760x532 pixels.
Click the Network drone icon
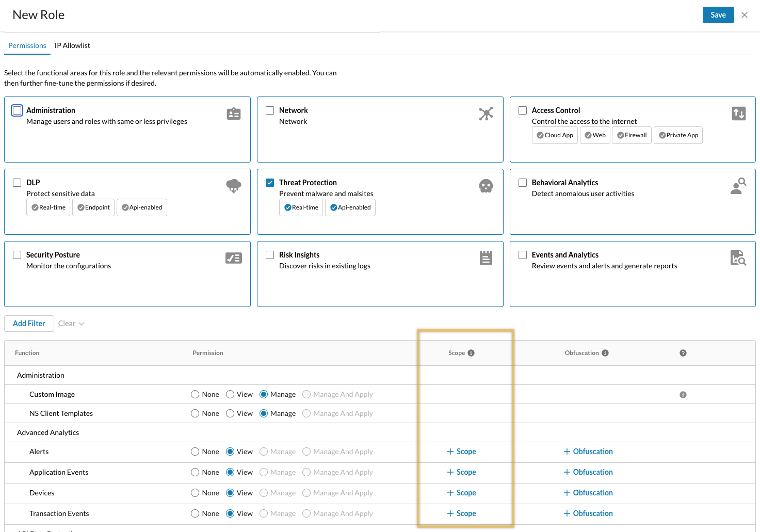pyautogui.click(x=486, y=114)
